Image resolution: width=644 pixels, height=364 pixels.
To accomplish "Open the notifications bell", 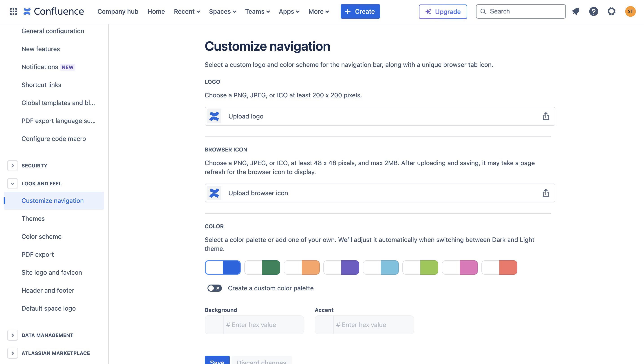I will (576, 11).
